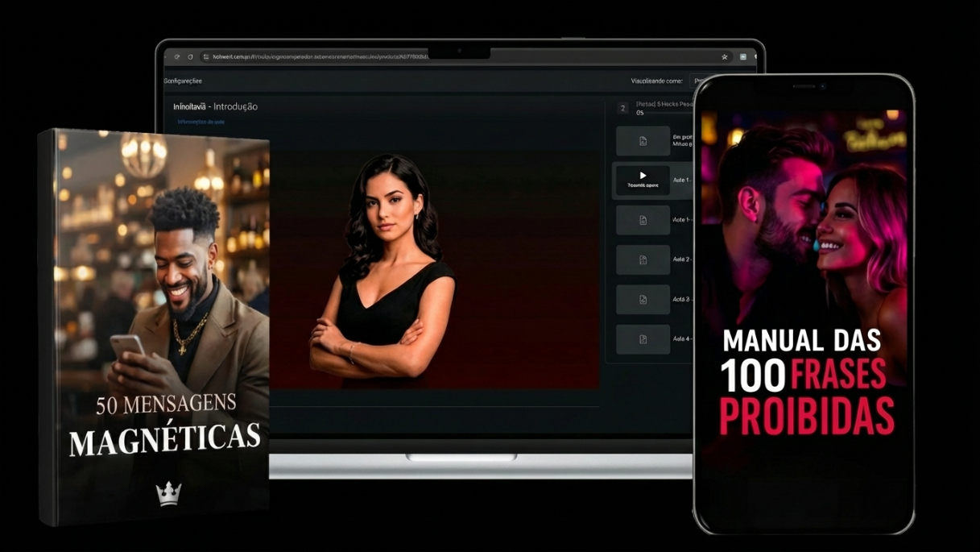Image resolution: width=980 pixels, height=552 pixels.
Task: Open the 'Visualizando como' dropdown
Action: 697,81
